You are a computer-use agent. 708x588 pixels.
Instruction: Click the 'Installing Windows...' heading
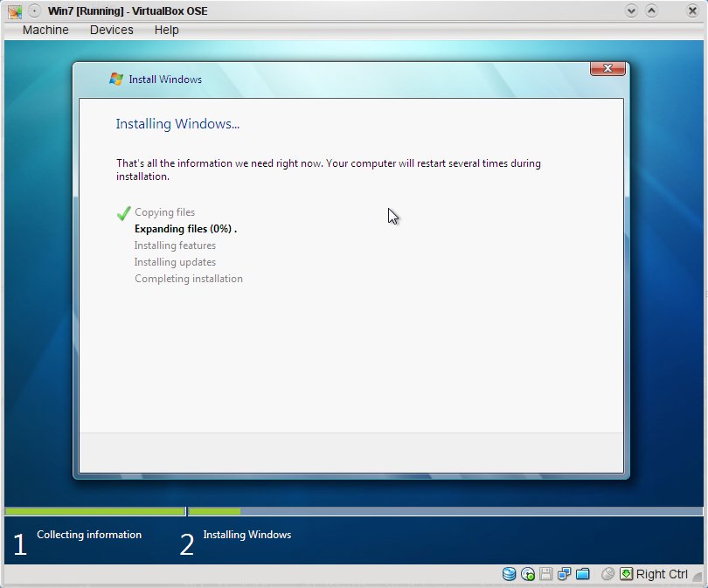point(177,124)
